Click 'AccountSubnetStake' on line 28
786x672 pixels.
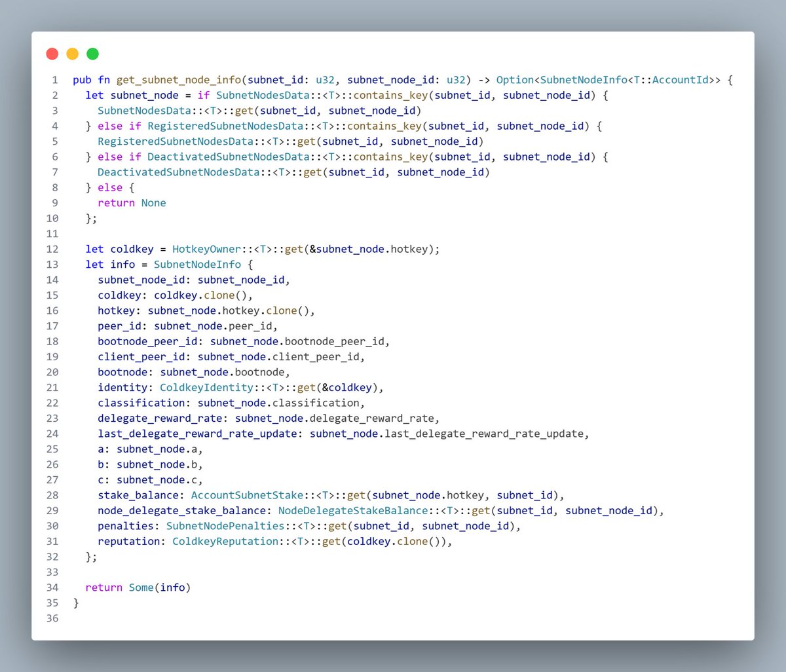pyautogui.click(x=247, y=495)
